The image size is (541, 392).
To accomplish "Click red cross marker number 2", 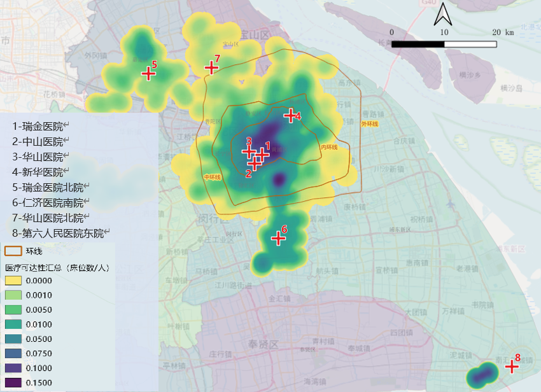I will [x=255, y=164].
